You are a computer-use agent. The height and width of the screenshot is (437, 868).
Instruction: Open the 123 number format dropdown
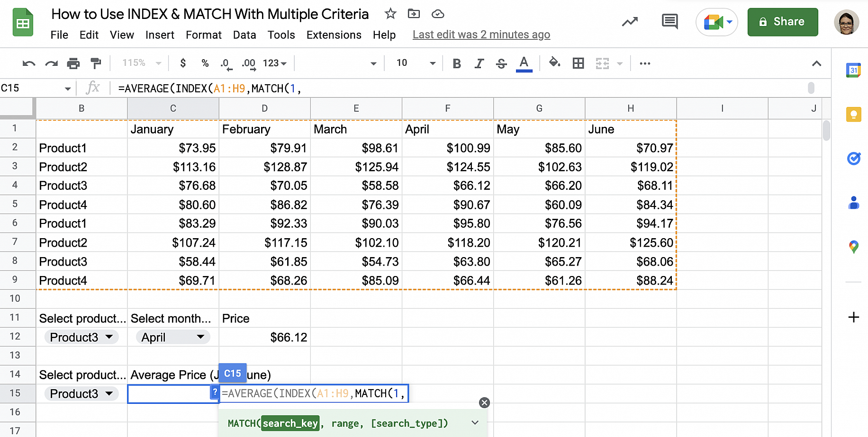pos(275,63)
